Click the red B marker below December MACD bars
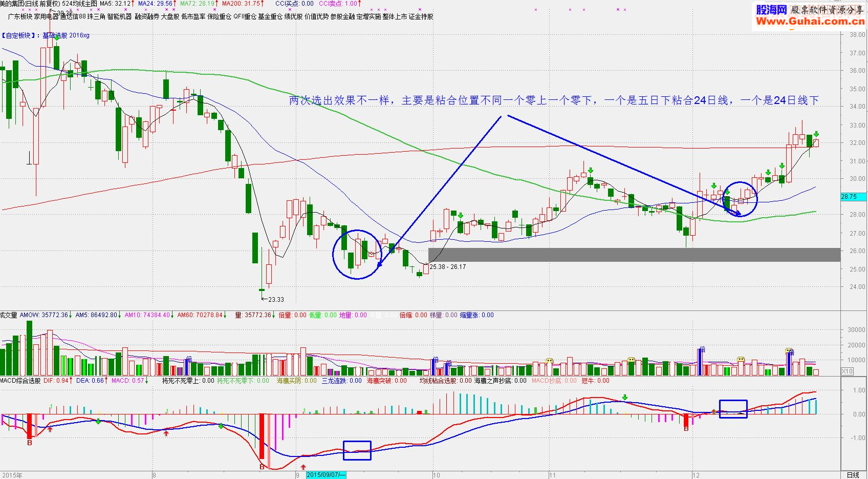 [x=686, y=429]
